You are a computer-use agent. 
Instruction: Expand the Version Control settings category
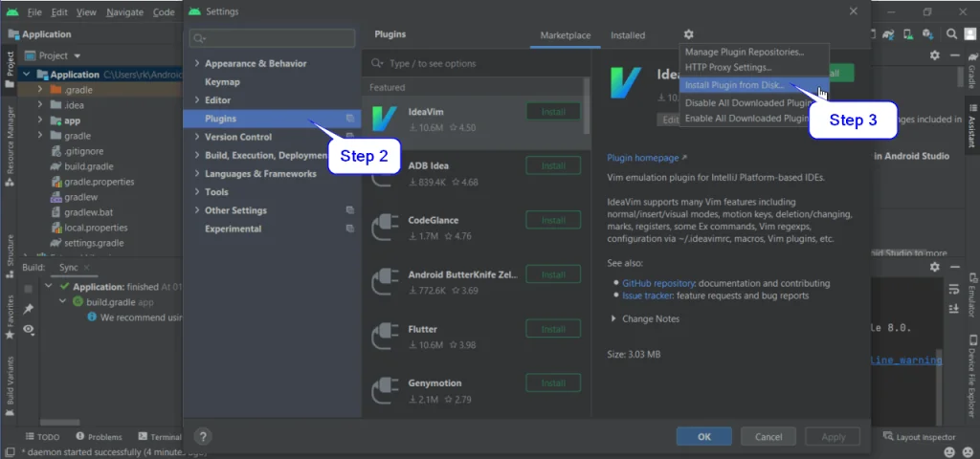point(197,137)
